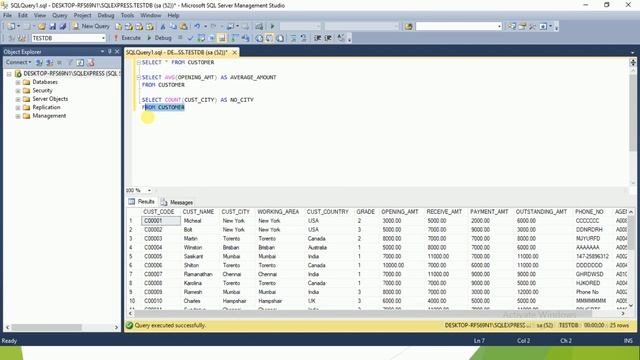Expand the Server Objects folder
The width and height of the screenshot is (640, 360).
pos(18,99)
